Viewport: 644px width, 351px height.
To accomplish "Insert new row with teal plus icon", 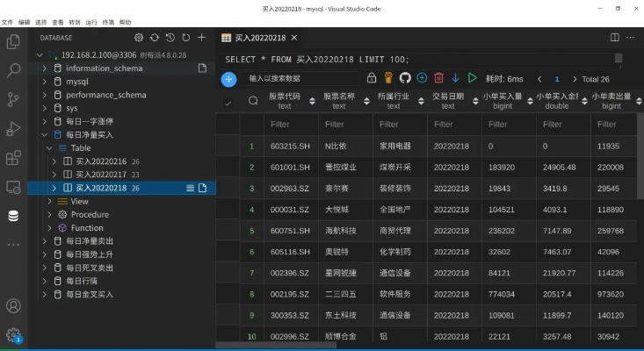I will coord(422,78).
